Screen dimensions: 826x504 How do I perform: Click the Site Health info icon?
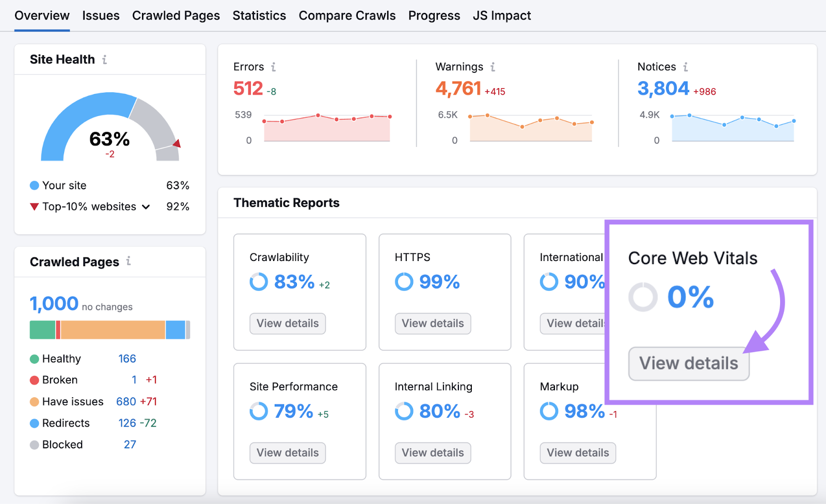[105, 59]
